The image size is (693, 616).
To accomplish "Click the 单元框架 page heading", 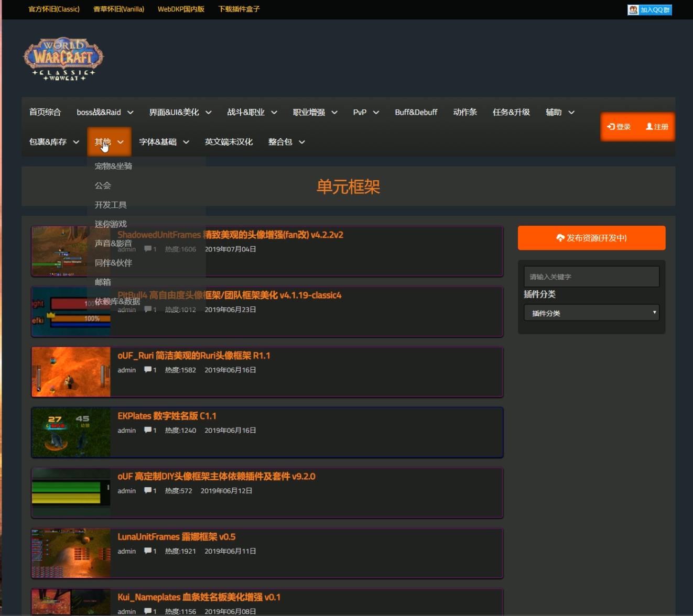I will pos(348,186).
